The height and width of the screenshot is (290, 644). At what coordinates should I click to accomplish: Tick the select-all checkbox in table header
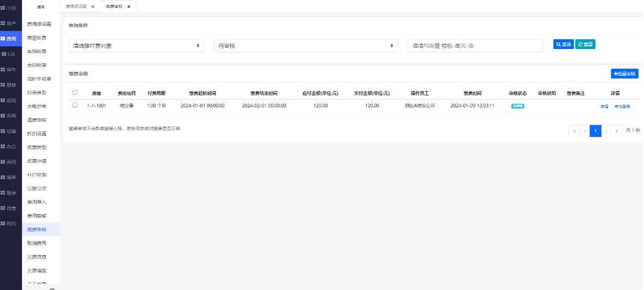pos(75,93)
